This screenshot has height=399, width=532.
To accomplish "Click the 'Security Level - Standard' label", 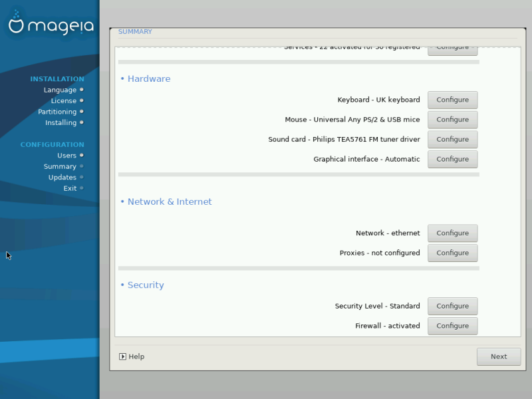I will (x=377, y=306).
